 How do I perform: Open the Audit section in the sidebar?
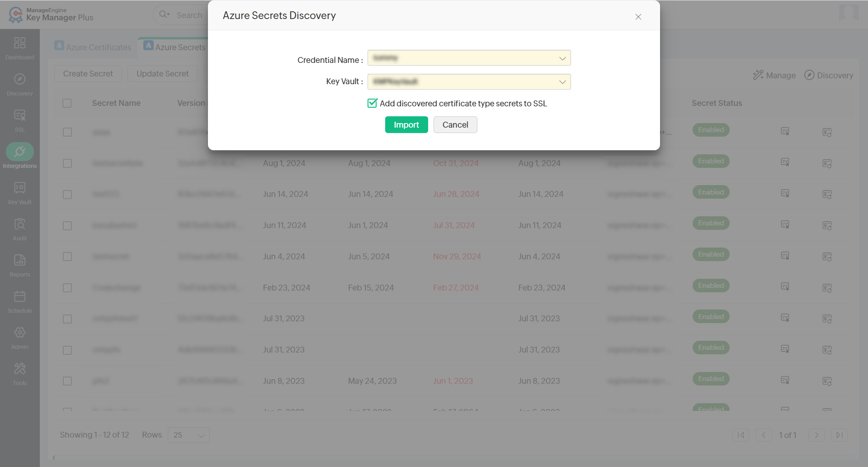pos(20,229)
